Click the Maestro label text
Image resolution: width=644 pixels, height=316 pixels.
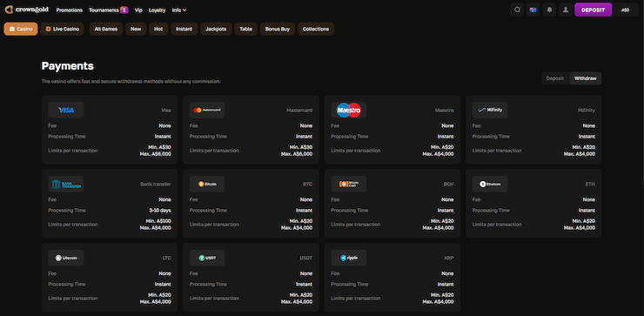click(445, 111)
